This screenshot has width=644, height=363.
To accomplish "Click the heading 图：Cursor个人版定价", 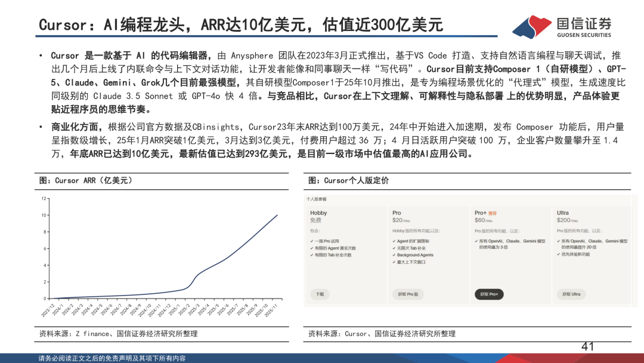I will point(348,180).
